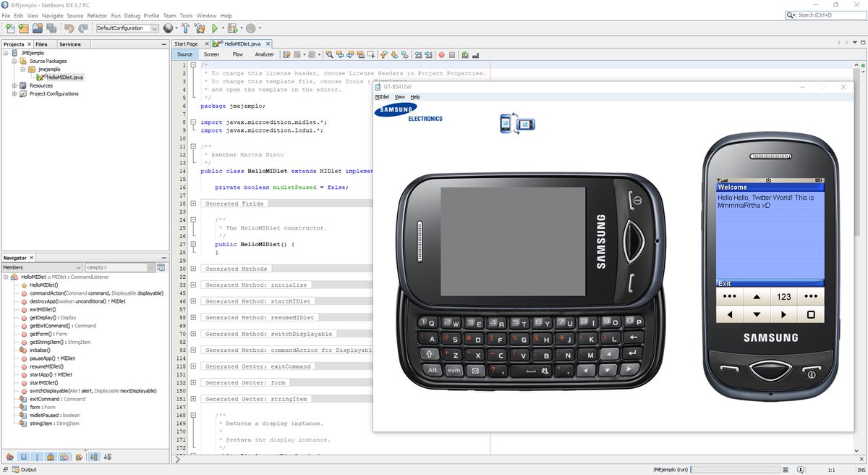Select the getDisplay() member in Navigator
Image resolution: width=868 pixels, height=475 pixels.
tap(53, 317)
